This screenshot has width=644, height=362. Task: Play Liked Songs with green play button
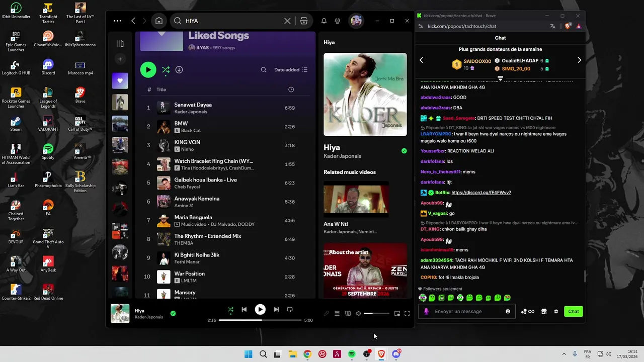pos(148,70)
